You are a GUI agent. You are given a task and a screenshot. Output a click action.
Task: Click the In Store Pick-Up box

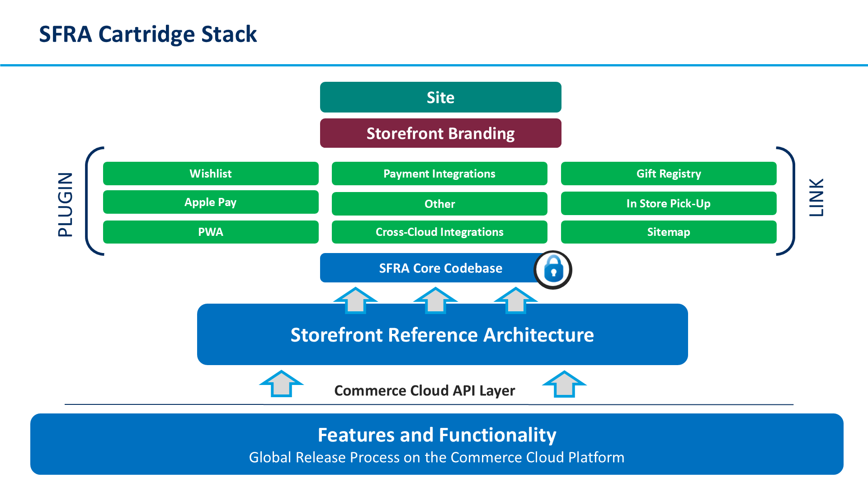(669, 203)
